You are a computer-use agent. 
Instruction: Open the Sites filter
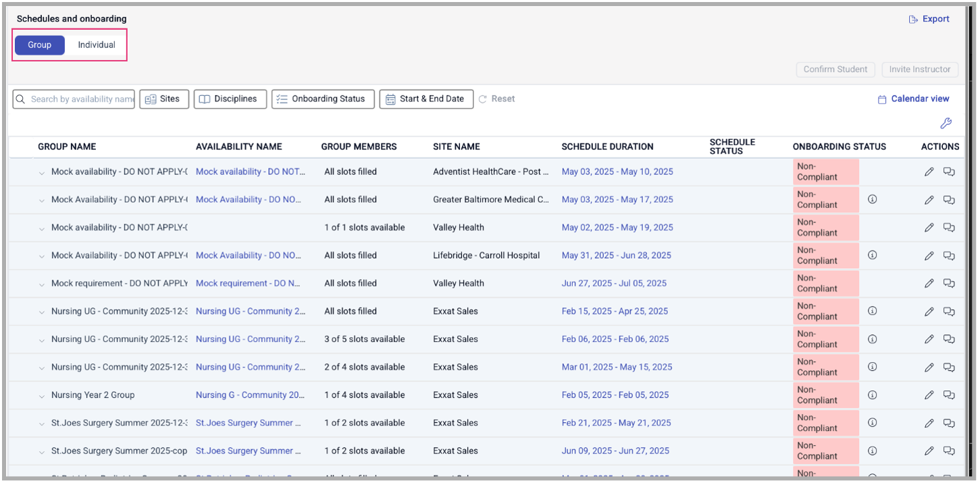click(x=164, y=99)
